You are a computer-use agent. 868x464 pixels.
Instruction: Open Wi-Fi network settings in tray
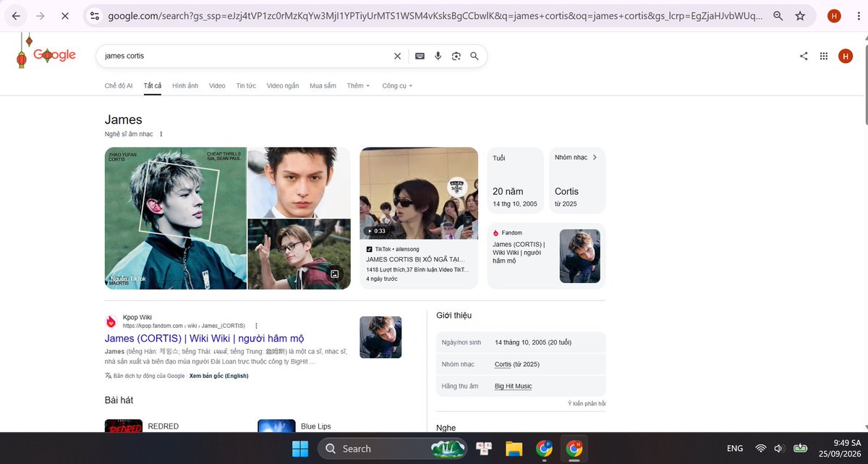(x=761, y=449)
